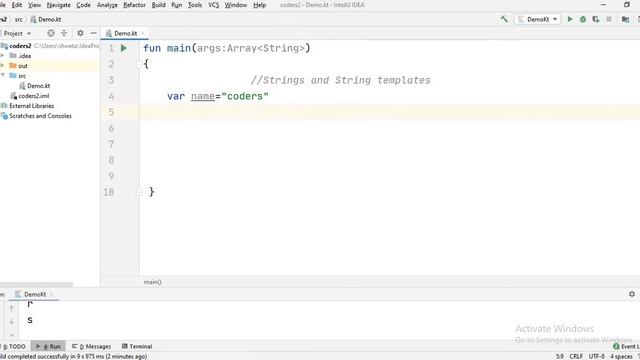This screenshot has width=640, height=360.
Task: Hide the Project panel with minus icon
Action: 93,33
